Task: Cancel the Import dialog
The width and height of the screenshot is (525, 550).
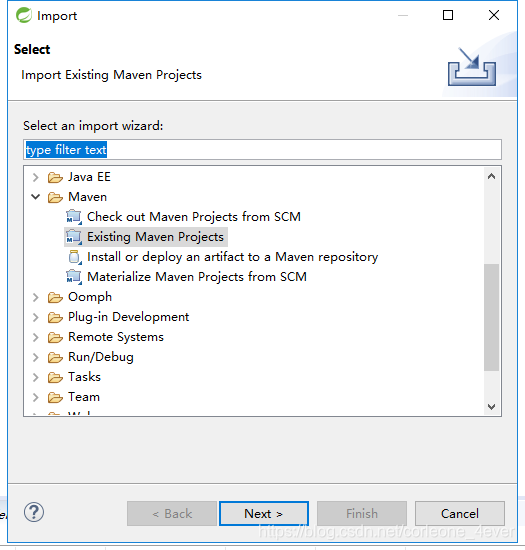Action: pyautogui.click(x=460, y=514)
